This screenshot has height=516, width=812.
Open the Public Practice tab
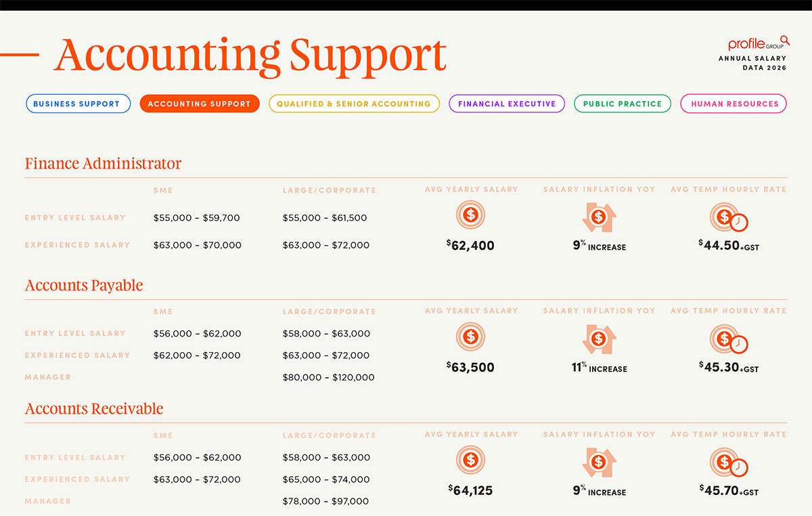[623, 104]
